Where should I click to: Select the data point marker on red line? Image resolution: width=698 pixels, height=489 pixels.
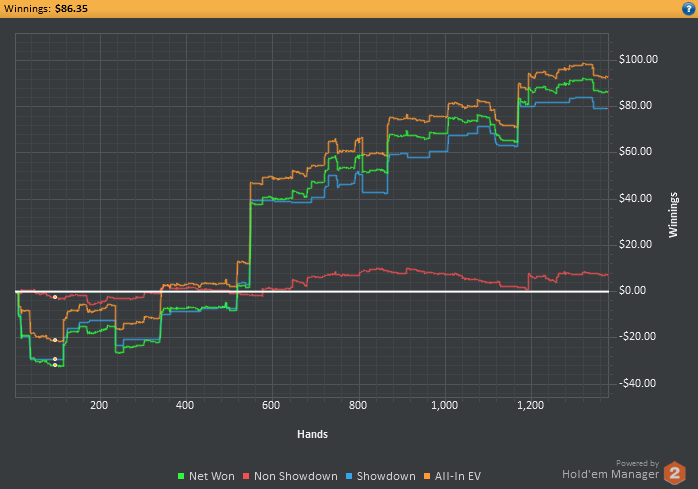click(x=55, y=297)
